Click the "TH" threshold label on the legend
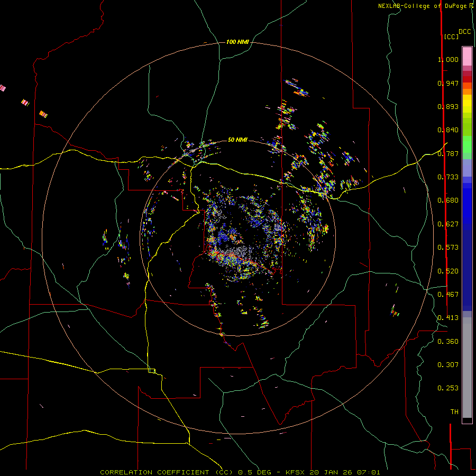 pos(454,412)
